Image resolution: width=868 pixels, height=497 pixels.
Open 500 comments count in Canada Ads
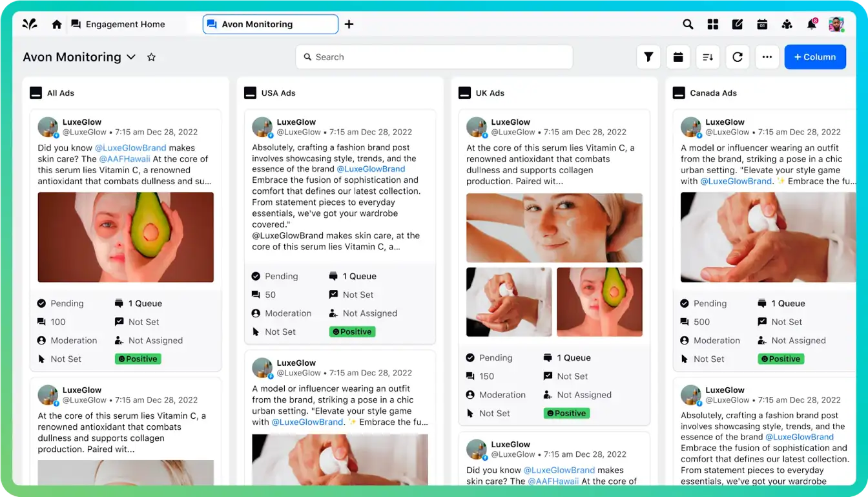(695, 322)
